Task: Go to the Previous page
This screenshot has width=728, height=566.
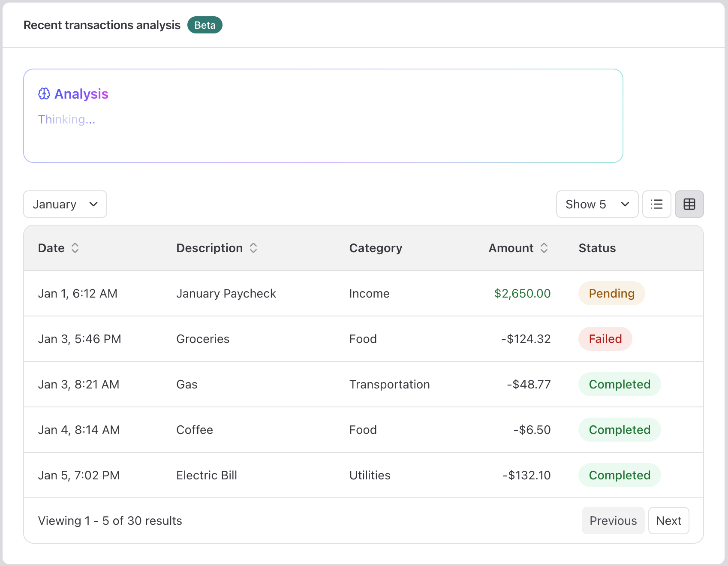Action: coord(613,521)
